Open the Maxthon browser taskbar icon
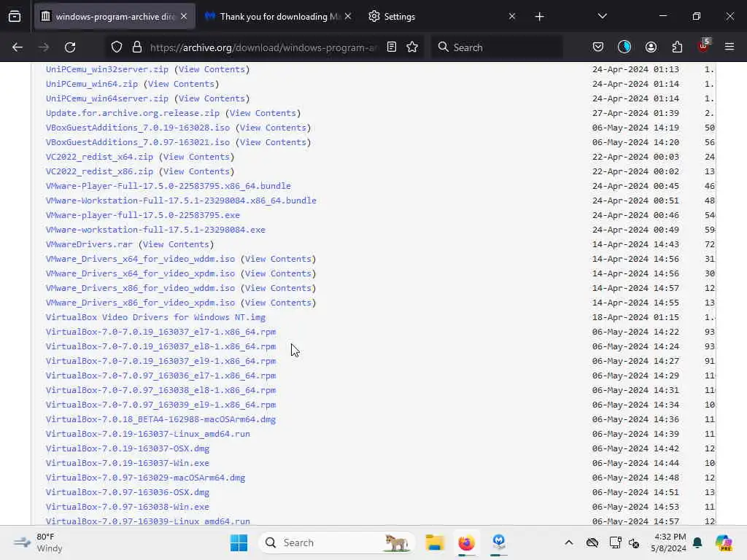The height and width of the screenshot is (560, 747). 499,542
